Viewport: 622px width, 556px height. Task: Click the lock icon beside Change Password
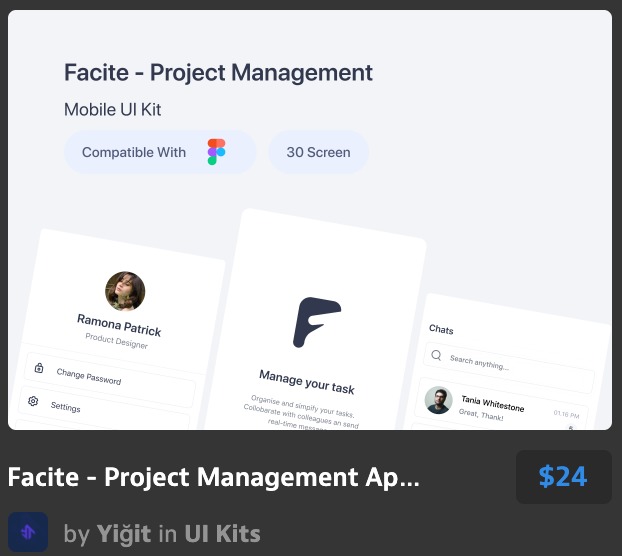(x=39, y=368)
